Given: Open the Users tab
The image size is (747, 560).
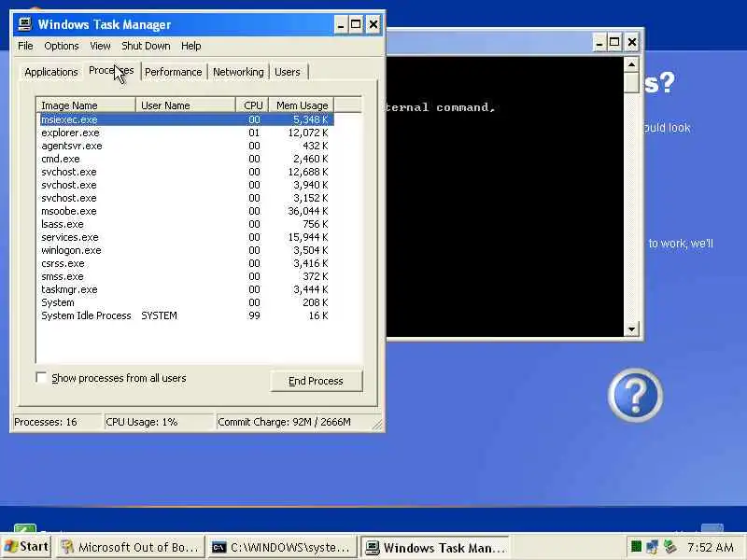Looking at the screenshot, I should [x=288, y=72].
